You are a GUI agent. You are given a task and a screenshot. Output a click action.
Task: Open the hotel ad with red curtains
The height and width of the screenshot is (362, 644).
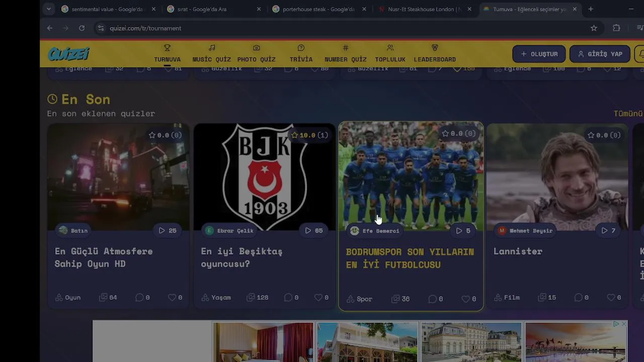tap(263, 342)
